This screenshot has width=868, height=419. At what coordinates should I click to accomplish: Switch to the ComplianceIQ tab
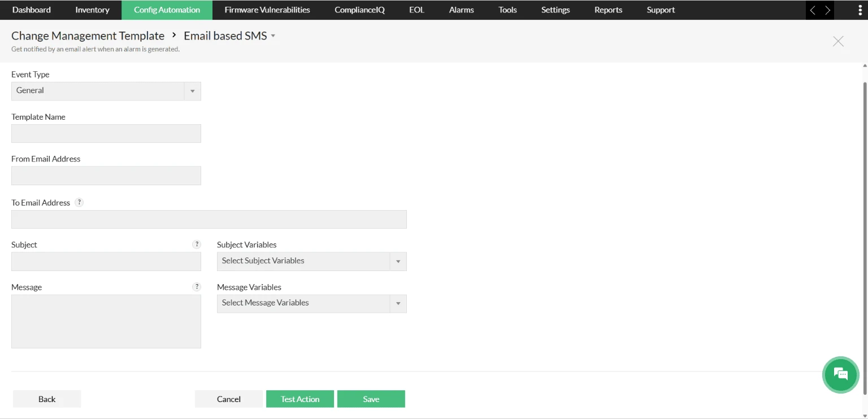(x=359, y=10)
